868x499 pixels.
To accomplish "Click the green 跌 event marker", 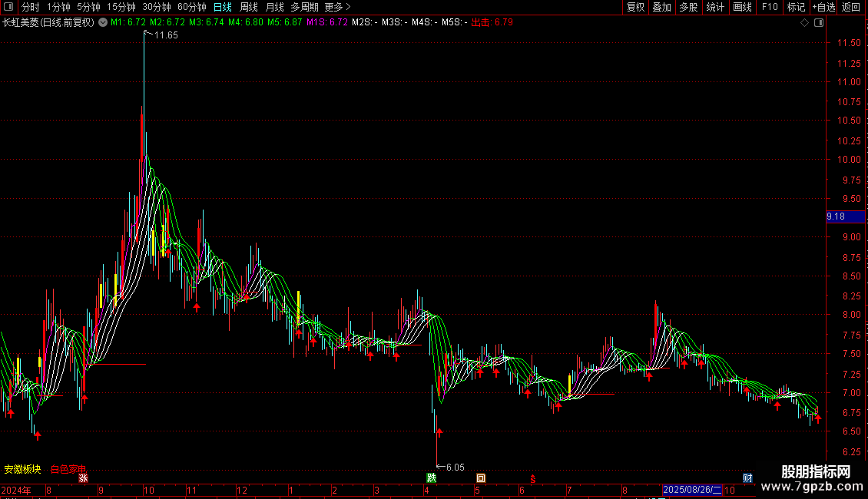I will pyautogui.click(x=431, y=478).
